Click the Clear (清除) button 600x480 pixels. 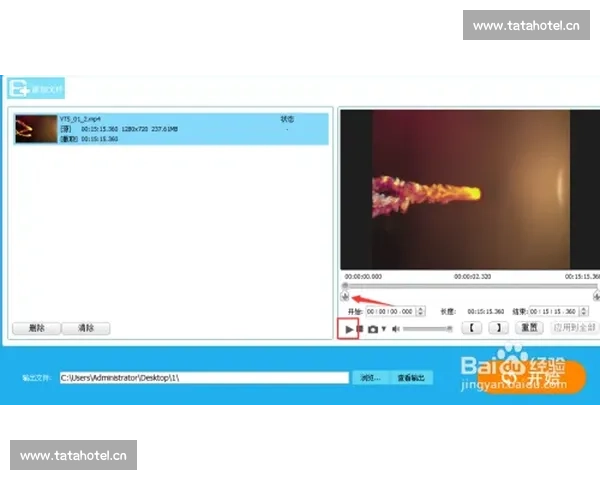pyautogui.click(x=86, y=328)
